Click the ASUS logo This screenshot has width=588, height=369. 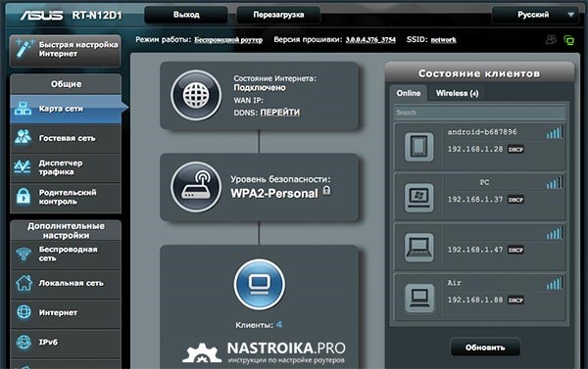pyautogui.click(x=41, y=15)
